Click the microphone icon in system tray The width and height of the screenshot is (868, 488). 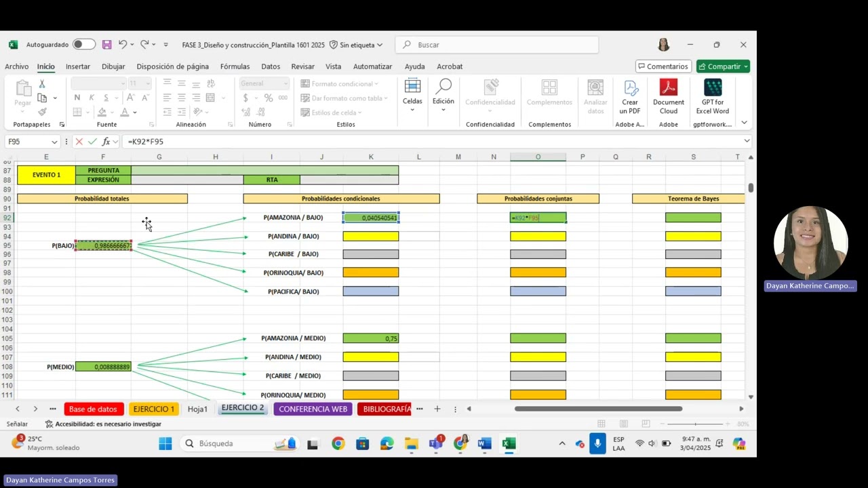point(597,444)
